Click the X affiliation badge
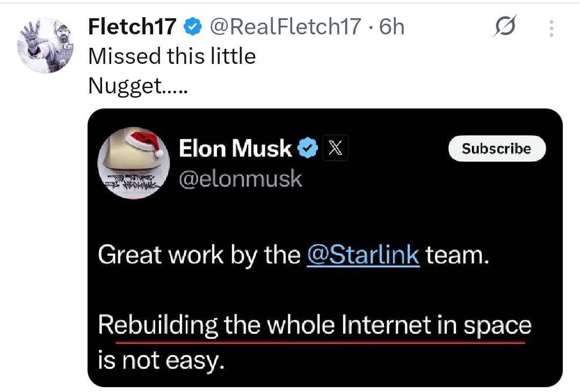 [x=335, y=149]
